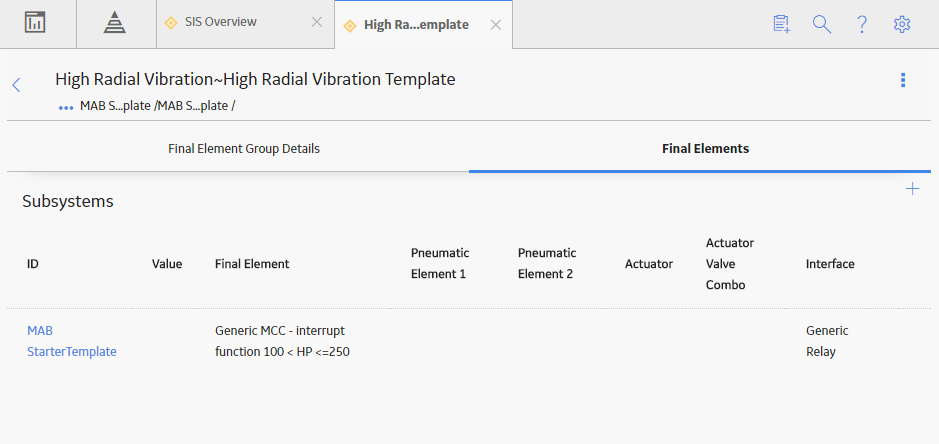
Task: Close the High Ra...emplate tab
Action: (x=496, y=25)
